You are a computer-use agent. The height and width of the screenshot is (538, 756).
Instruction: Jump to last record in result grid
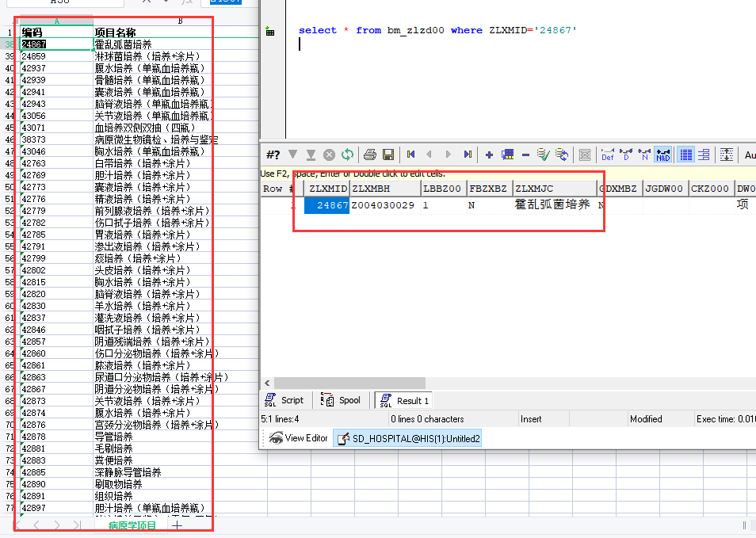coord(468,155)
